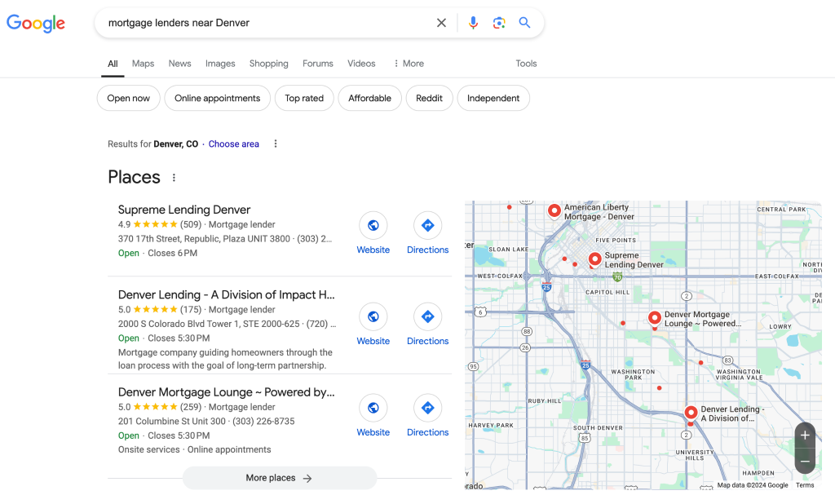Open options menu next to Places heading
This screenshot has width=835, height=504.
click(174, 178)
